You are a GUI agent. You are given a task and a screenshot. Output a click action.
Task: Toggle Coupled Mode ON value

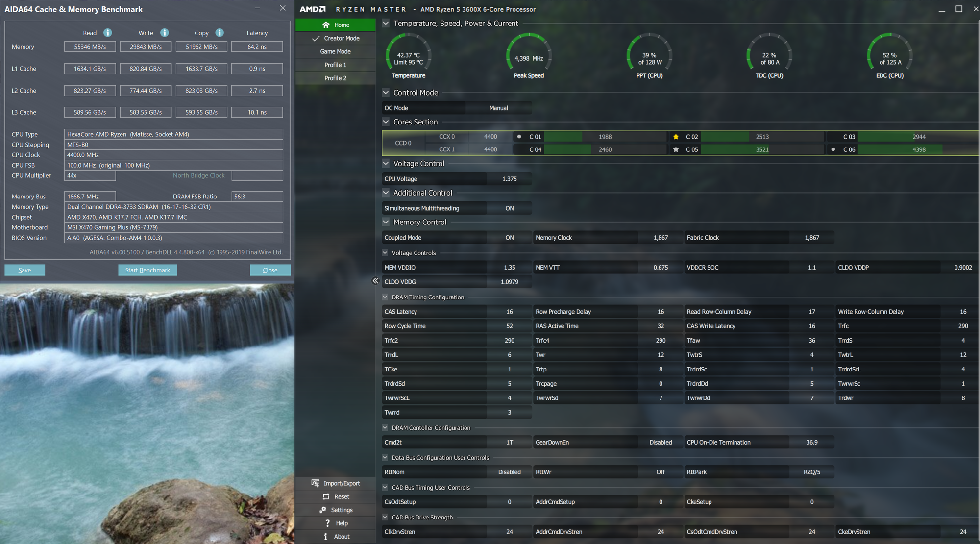(509, 238)
